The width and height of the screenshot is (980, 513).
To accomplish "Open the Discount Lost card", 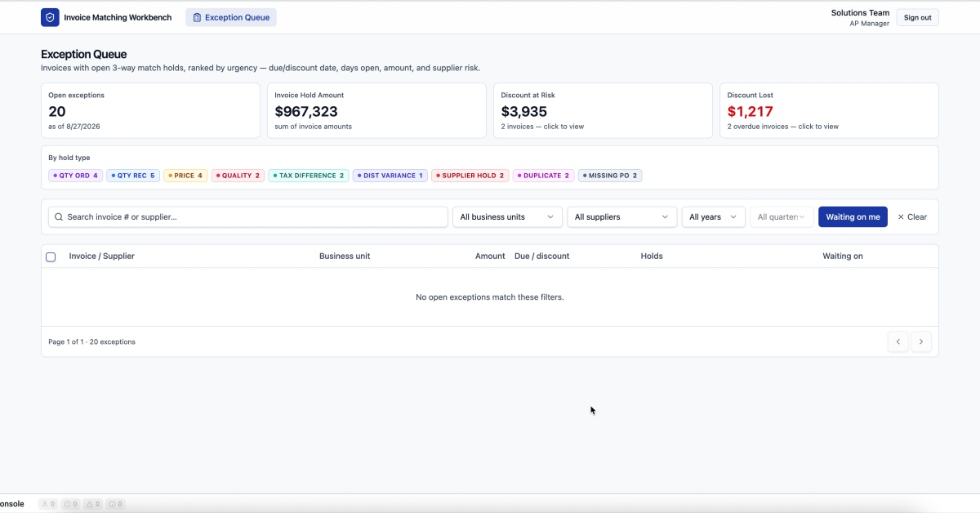I will 829,110.
